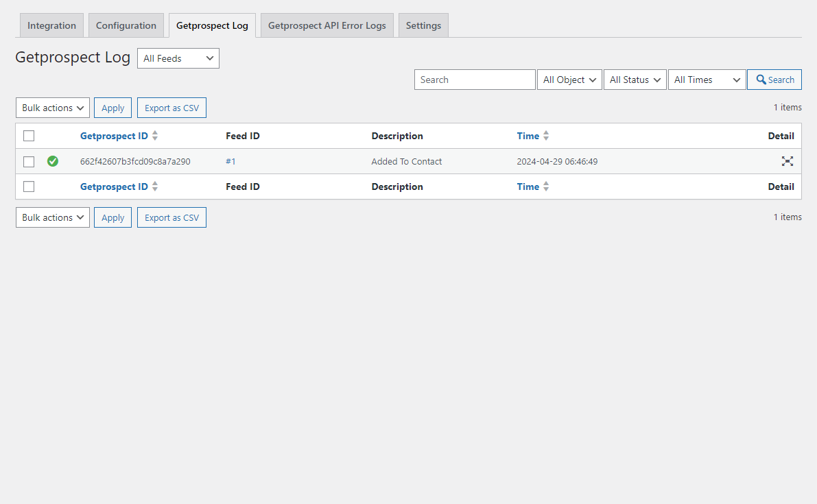This screenshot has height=504, width=817.
Task: Sort by Time in bottom header
Action: 528,187
